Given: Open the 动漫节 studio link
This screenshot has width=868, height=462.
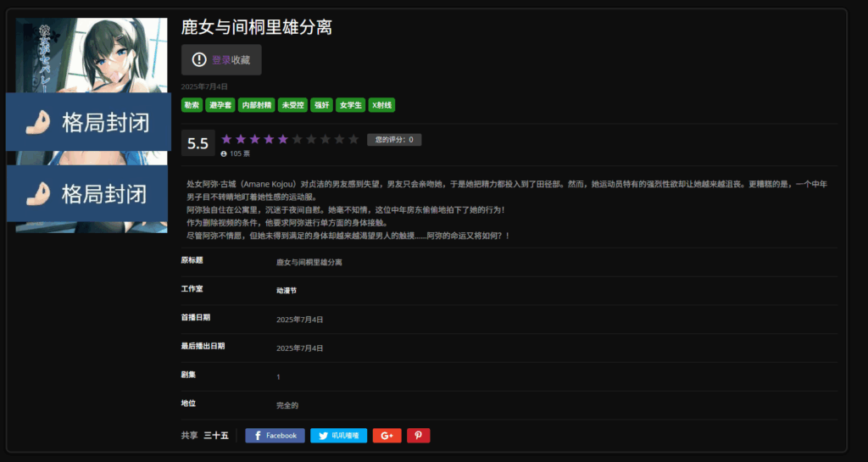Looking at the screenshot, I should (x=287, y=291).
